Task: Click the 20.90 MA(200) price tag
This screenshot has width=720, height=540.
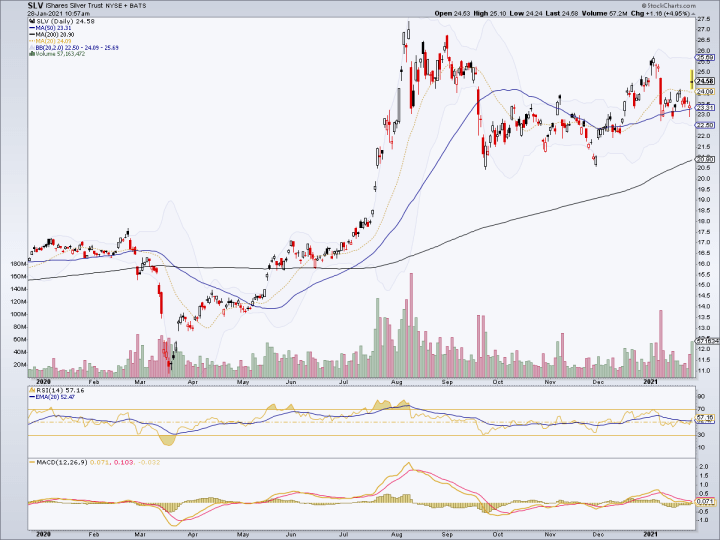Action: (x=705, y=159)
